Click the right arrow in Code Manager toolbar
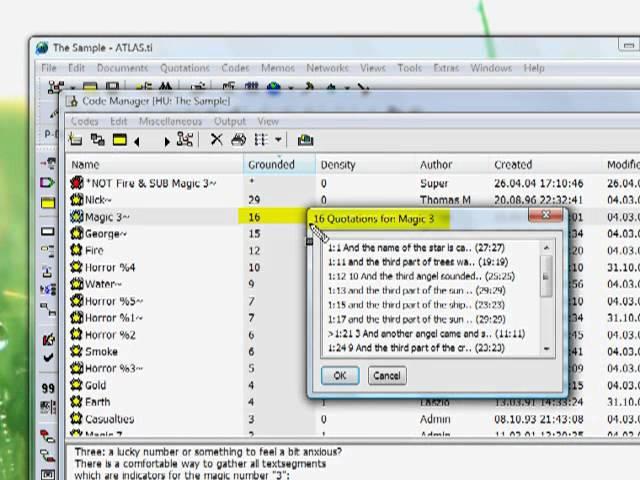Image resolution: width=640 pixels, height=480 pixels. 167,142
